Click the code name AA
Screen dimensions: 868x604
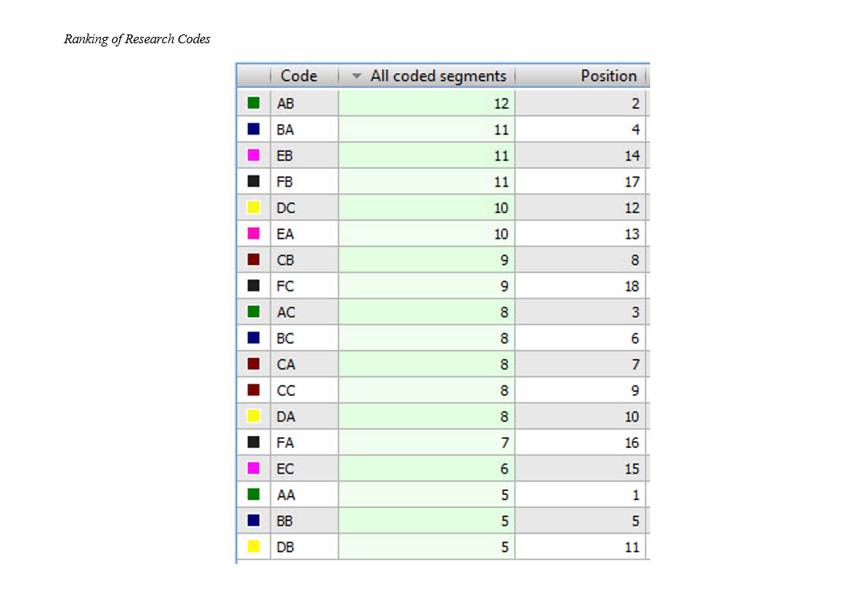pyautogui.click(x=286, y=495)
